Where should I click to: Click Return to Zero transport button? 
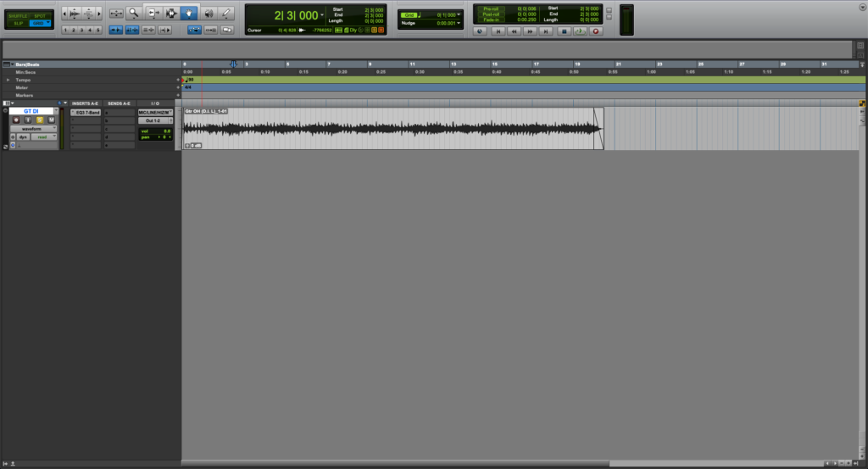pos(498,31)
